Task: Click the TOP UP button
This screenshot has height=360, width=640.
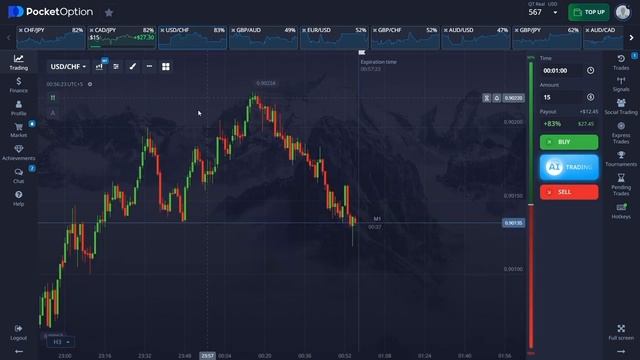Action: pyautogui.click(x=589, y=12)
